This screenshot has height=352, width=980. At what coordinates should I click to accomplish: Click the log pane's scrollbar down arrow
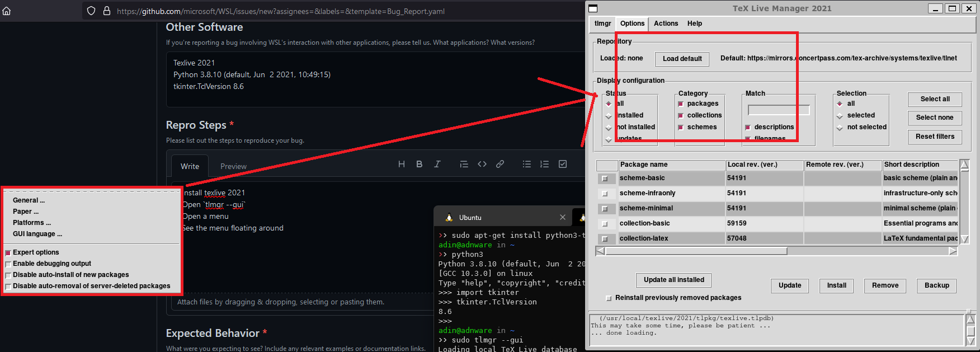pyautogui.click(x=970, y=340)
